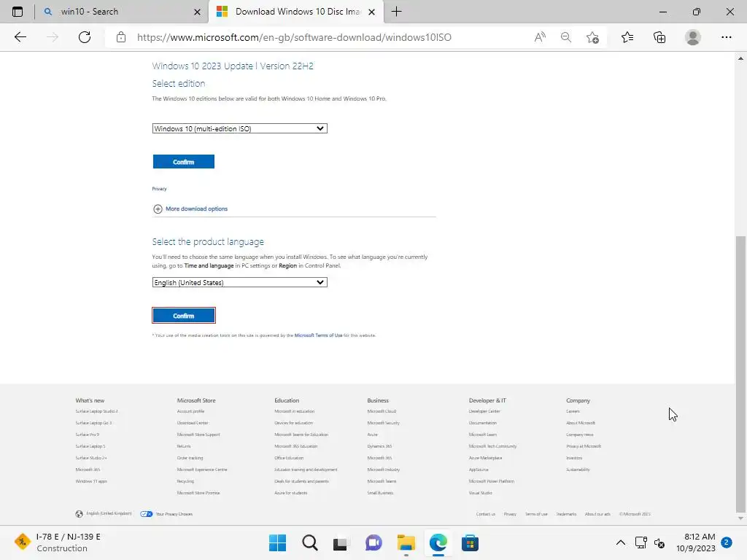Toggle Your Privacy Choices switch
Image resolution: width=747 pixels, height=560 pixels.
point(146,514)
